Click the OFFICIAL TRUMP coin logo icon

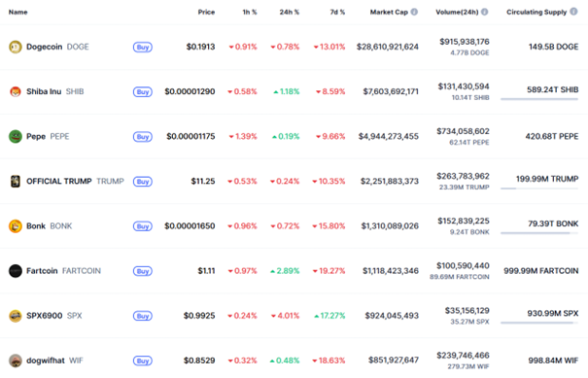click(x=16, y=181)
